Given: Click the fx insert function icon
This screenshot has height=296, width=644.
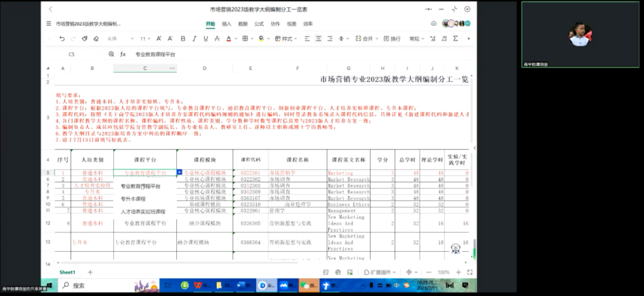Looking at the screenshot, I should pos(123,54).
